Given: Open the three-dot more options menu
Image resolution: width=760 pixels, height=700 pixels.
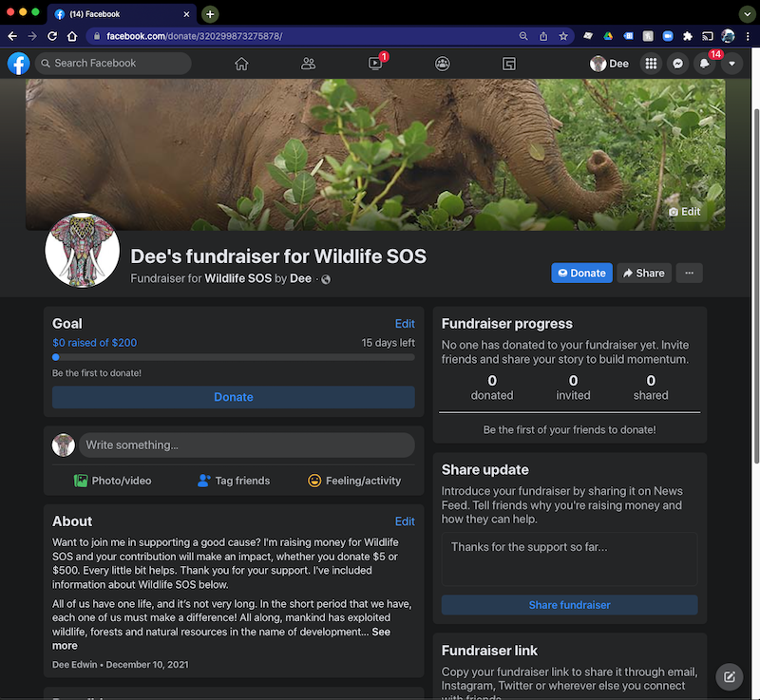Looking at the screenshot, I should point(690,273).
